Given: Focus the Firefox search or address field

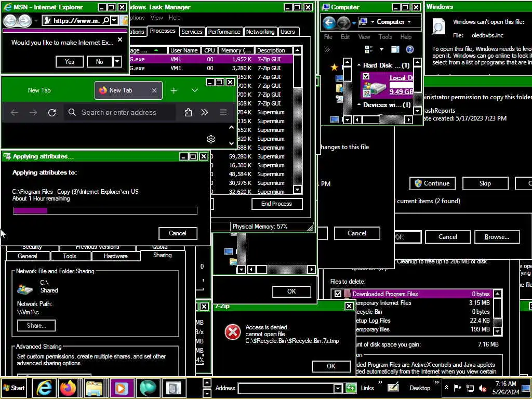Looking at the screenshot, I should (x=119, y=112).
